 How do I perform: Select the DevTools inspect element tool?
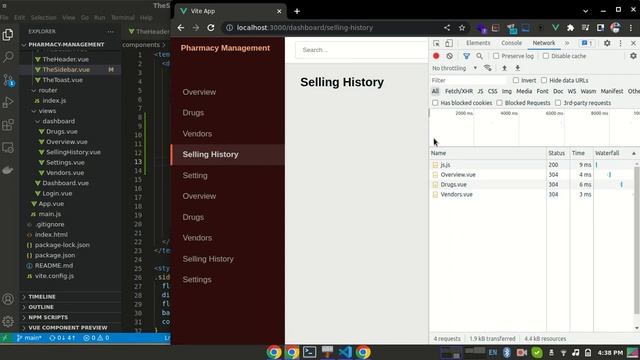pos(436,43)
